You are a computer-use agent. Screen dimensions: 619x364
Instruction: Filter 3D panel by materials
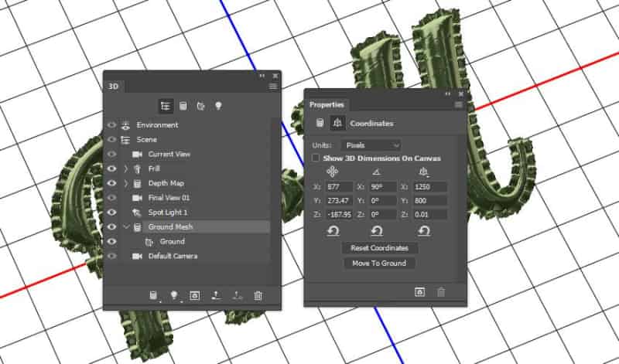(x=200, y=106)
